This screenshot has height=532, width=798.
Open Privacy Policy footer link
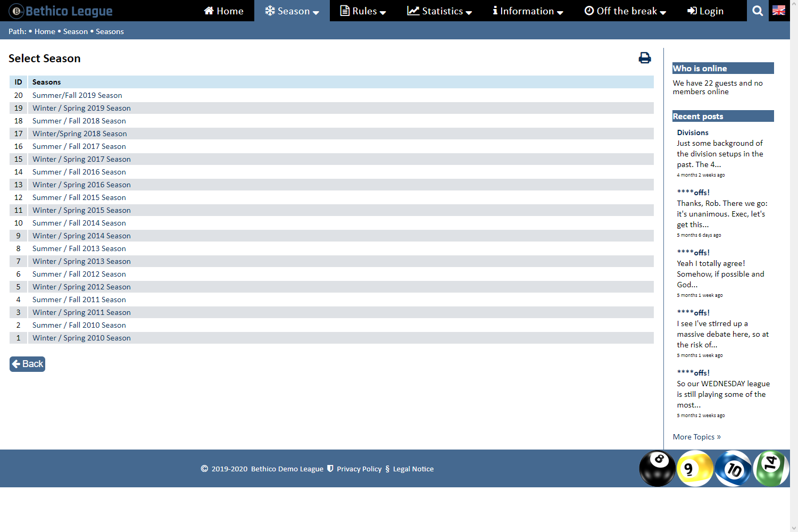[359, 469]
